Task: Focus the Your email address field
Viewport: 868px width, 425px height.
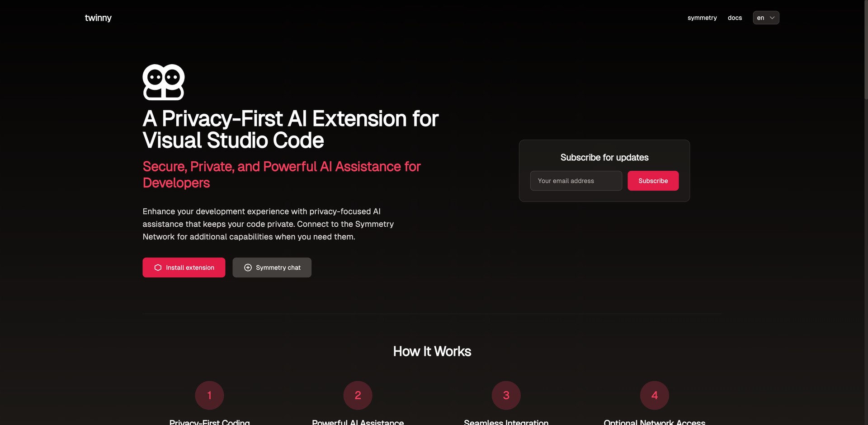Action: click(576, 181)
